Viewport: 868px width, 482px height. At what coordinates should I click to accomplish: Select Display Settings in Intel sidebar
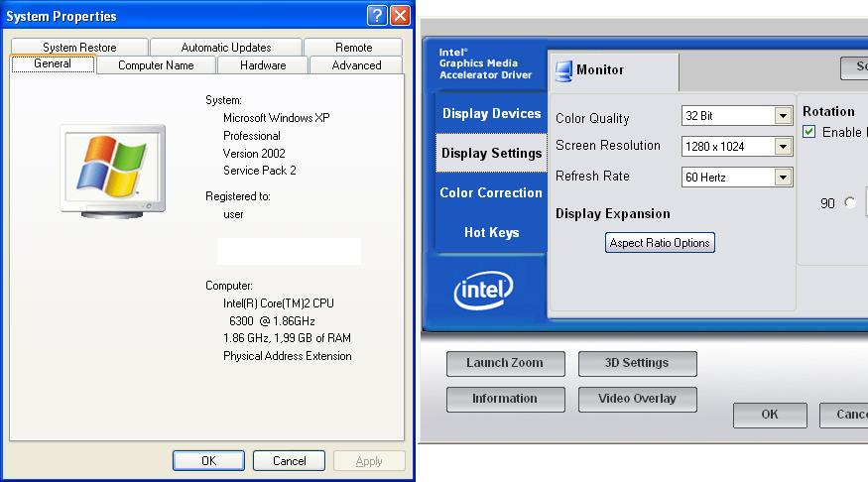click(x=492, y=153)
